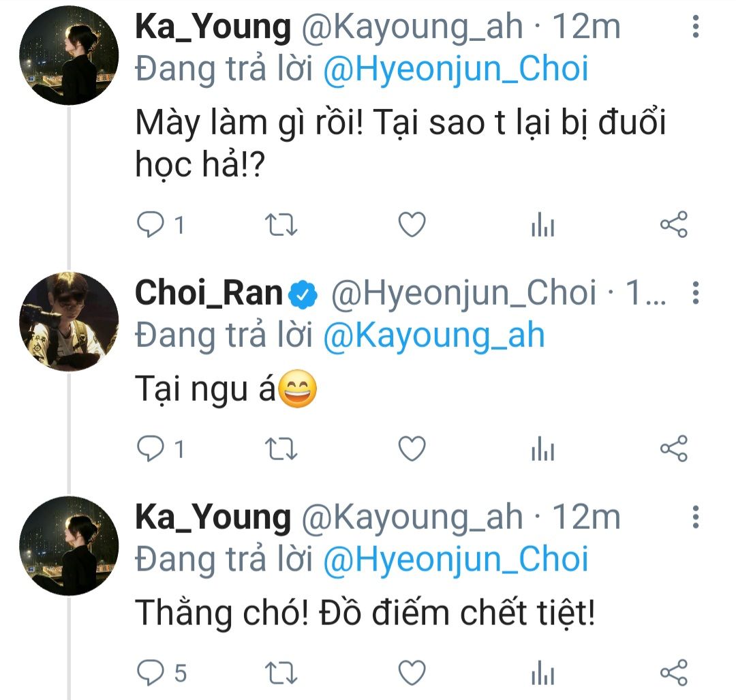The height and width of the screenshot is (700, 736).
Task: Open Choi_Ran's profile picture
Action: click(x=69, y=322)
